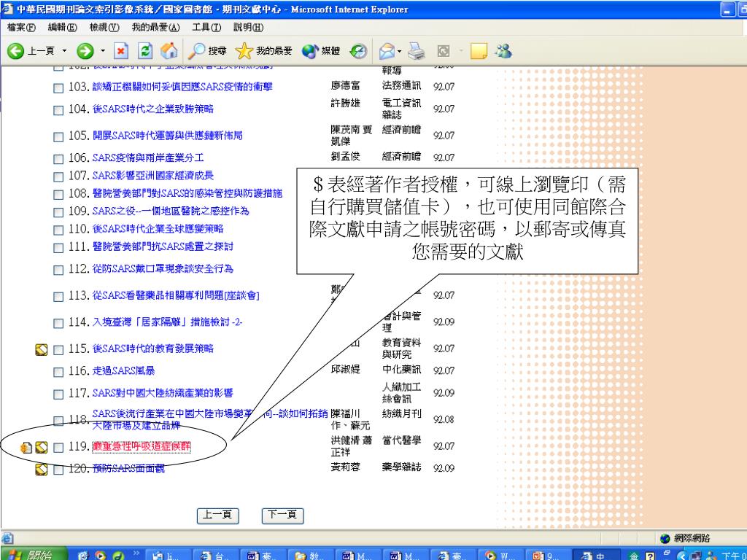
Task: Click the yellow note toolbar icon
Action: 479,50
